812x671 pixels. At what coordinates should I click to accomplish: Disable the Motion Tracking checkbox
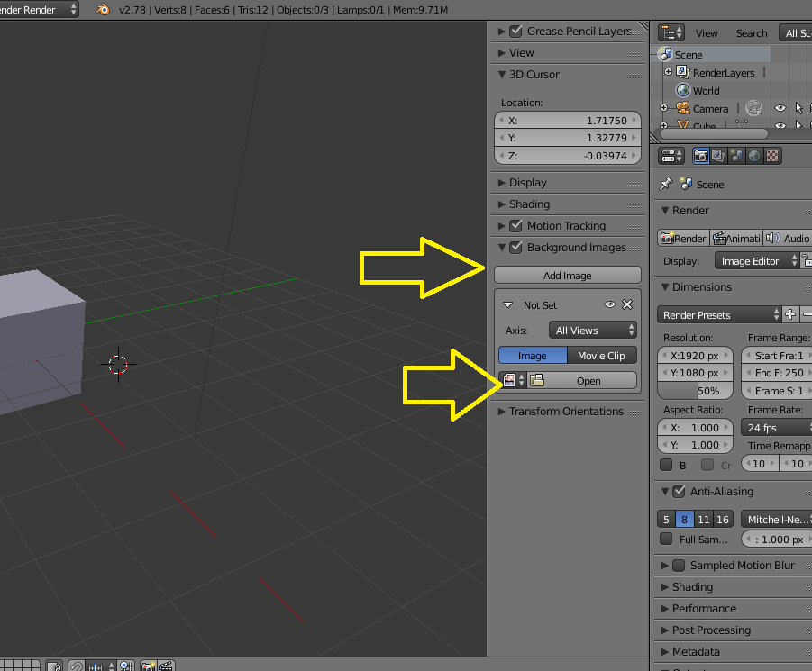[515, 225]
